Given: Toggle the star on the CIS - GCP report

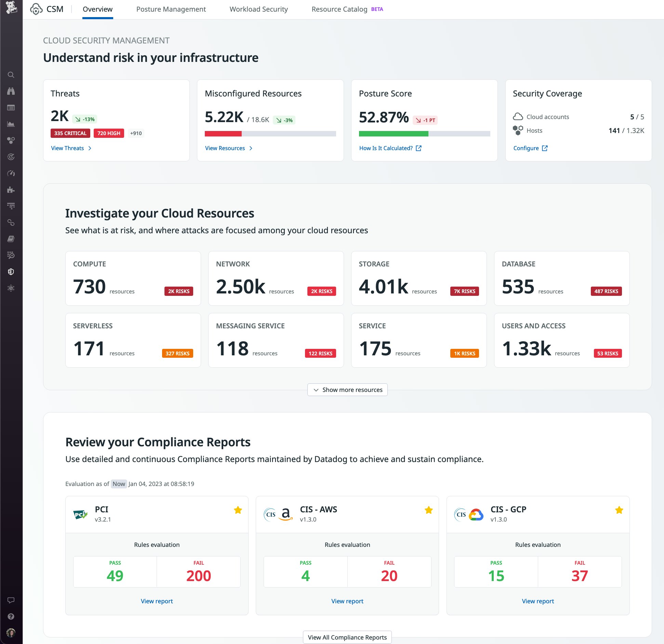Looking at the screenshot, I should click(619, 510).
